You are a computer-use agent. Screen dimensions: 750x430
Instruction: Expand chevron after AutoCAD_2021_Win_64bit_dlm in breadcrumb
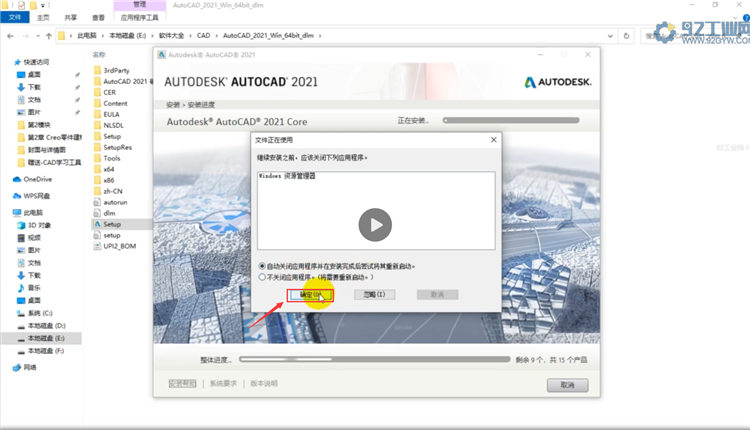click(320, 35)
